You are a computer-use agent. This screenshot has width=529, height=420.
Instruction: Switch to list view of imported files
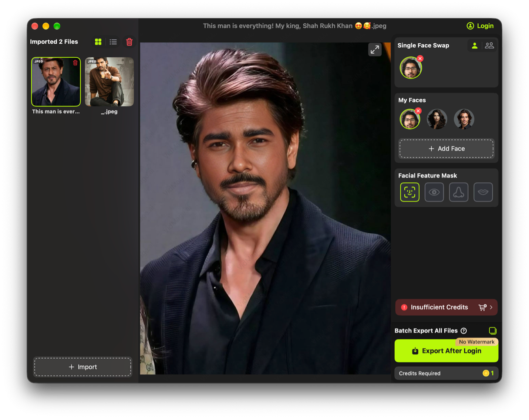113,42
